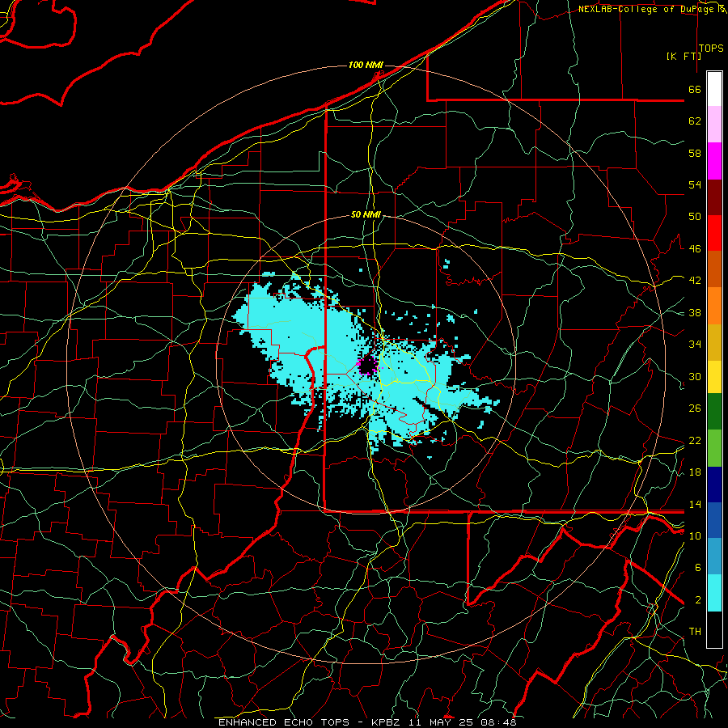Click the '2' legend value
The height and width of the screenshot is (728, 728).
pyautogui.click(x=697, y=600)
